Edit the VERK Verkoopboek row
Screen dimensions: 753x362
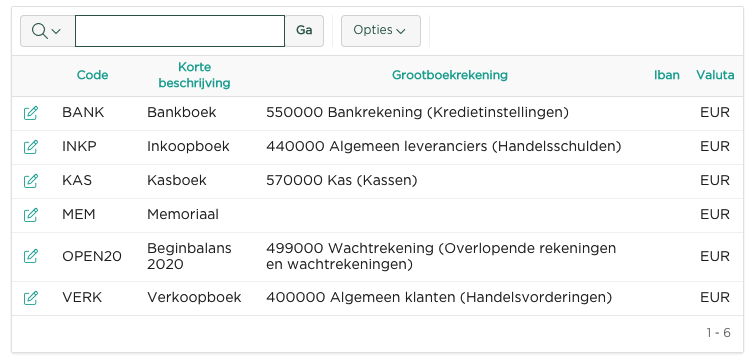click(31, 298)
